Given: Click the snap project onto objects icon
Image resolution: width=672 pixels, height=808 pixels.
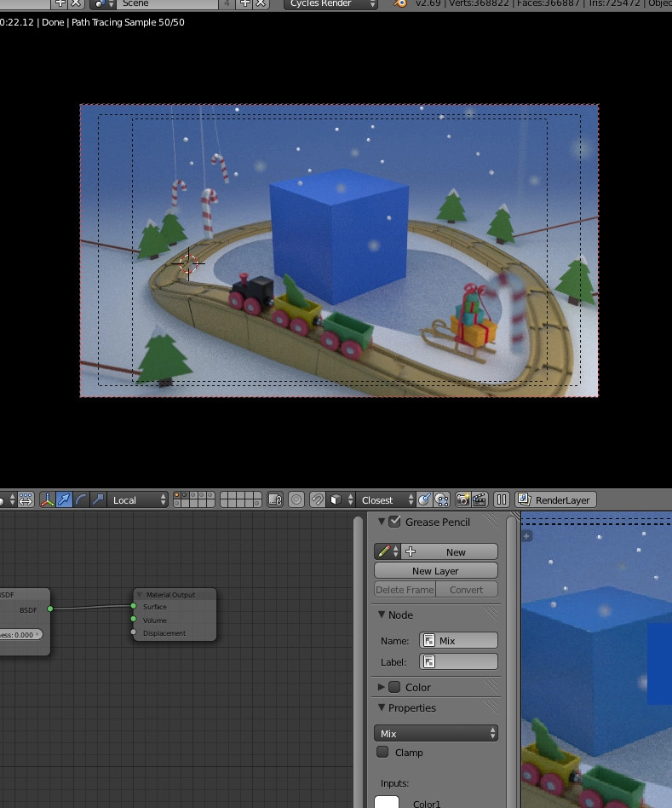Looking at the screenshot, I should click(x=442, y=499).
